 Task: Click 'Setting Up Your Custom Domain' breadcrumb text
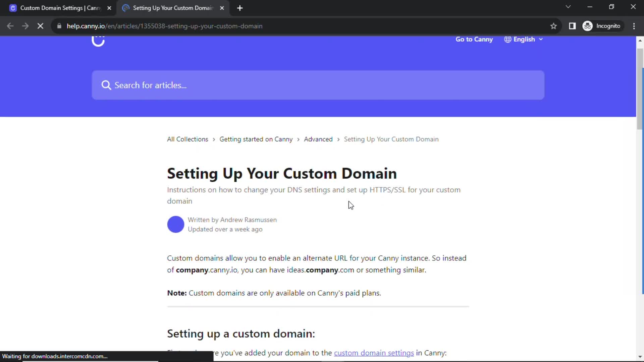click(391, 139)
